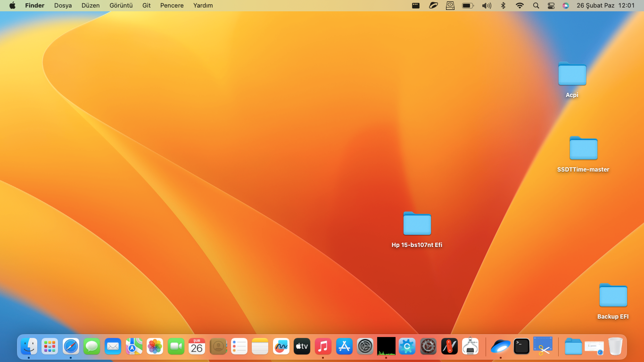Open the App Store dock icon

coord(344,347)
